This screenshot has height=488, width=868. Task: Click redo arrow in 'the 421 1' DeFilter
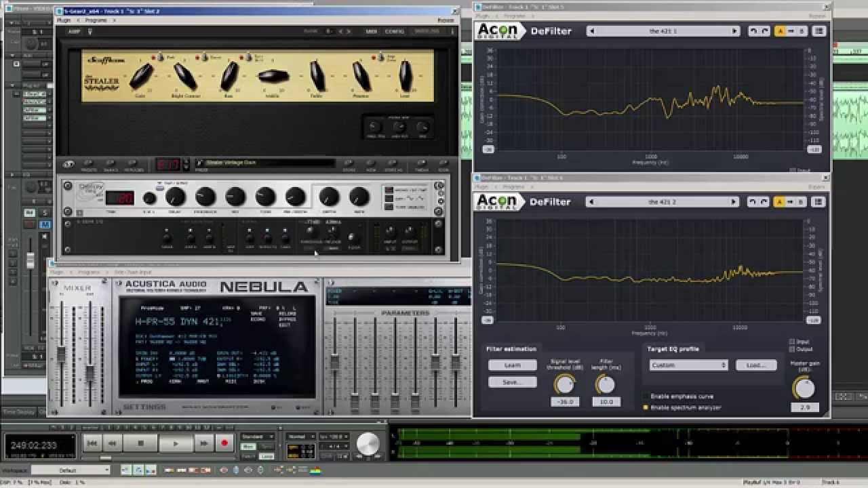pos(764,31)
